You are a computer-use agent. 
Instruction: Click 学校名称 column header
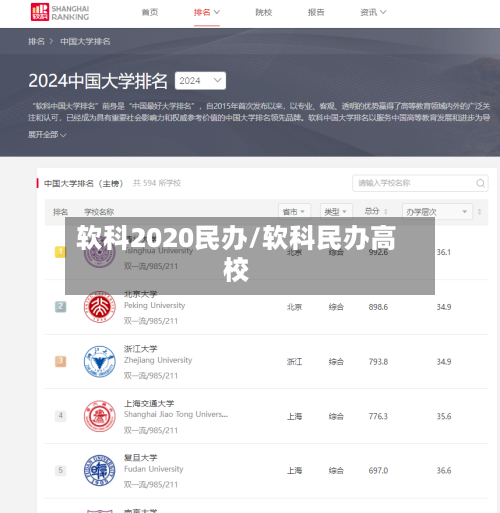pos(99,212)
